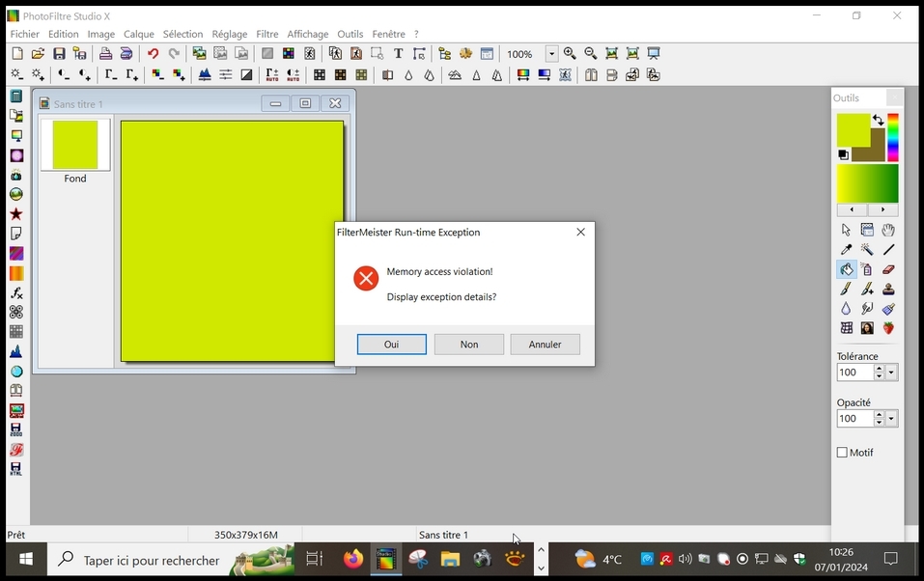The height and width of the screenshot is (581, 924).
Task: Open the 100% zoom level dropdown
Action: click(551, 54)
